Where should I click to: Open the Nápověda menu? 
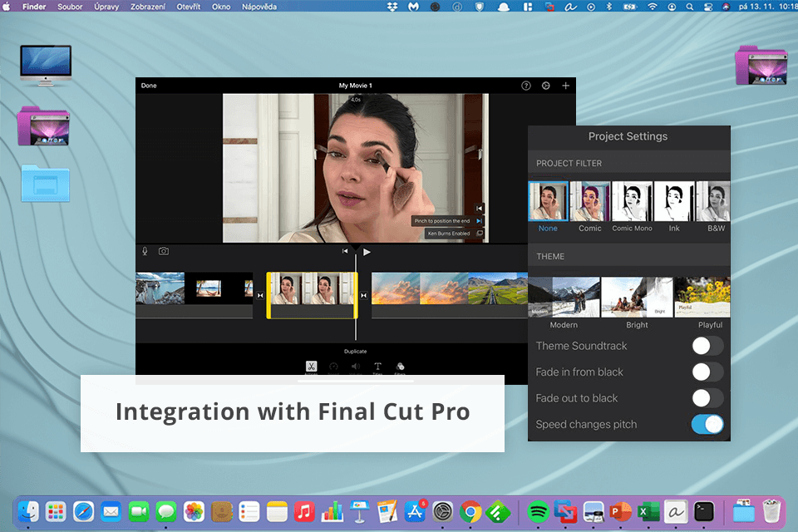[x=259, y=7]
